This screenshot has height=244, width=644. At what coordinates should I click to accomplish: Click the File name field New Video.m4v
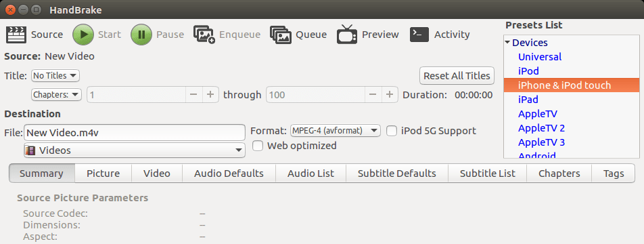pos(135,132)
